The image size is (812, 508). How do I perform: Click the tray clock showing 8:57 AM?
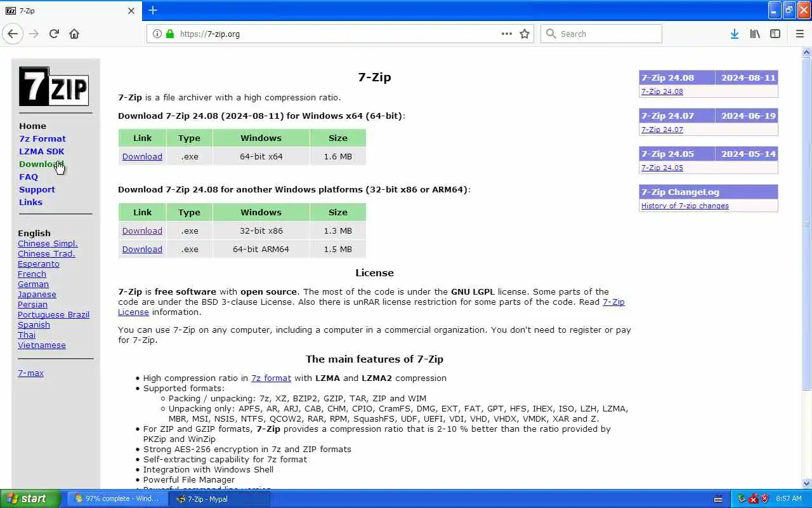789,498
